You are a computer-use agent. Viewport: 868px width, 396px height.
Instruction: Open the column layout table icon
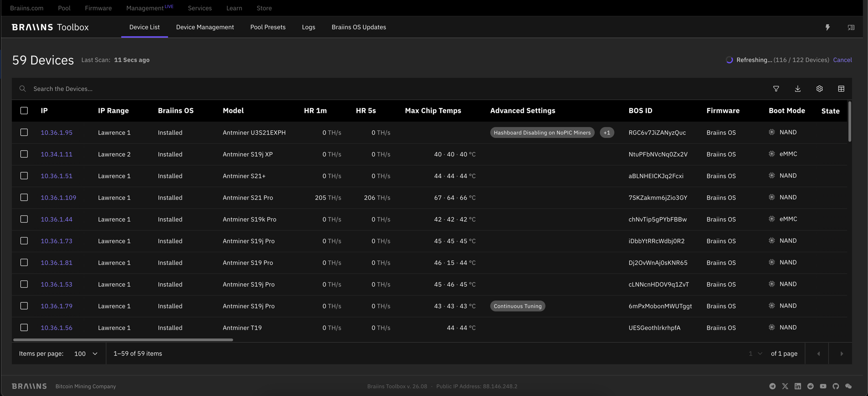tap(841, 89)
